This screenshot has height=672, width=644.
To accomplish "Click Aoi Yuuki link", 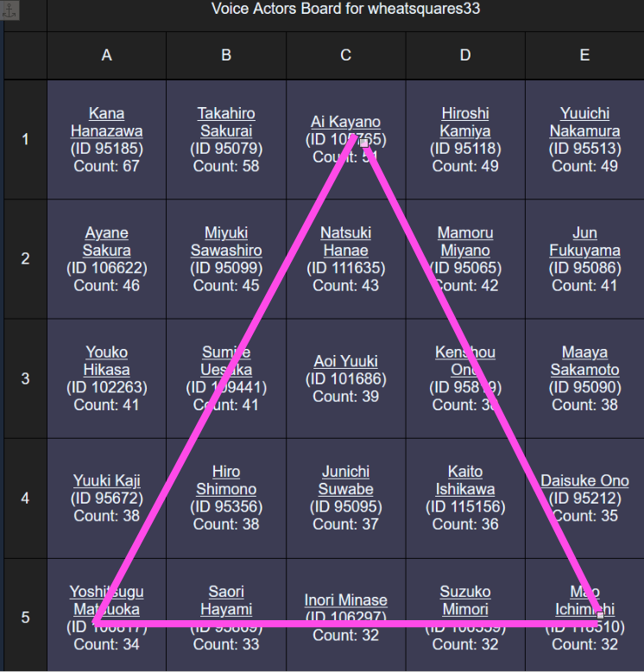I will coord(345,361).
